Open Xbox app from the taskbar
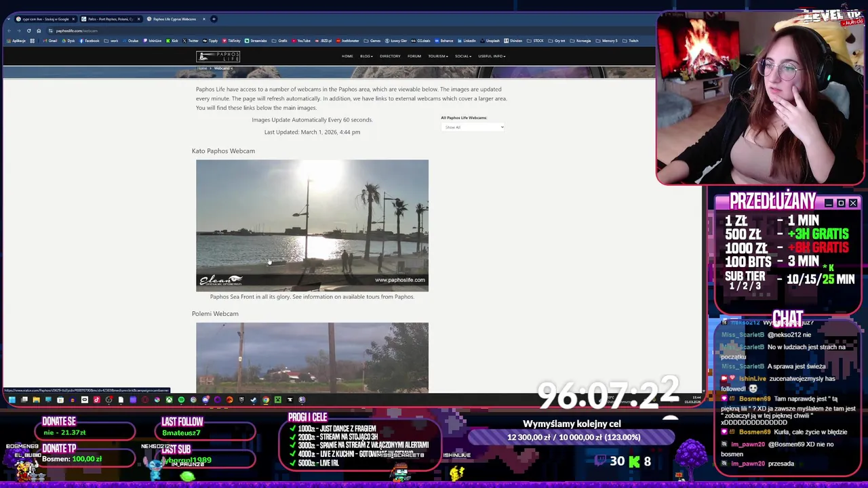Image resolution: width=868 pixels, height=488 pixels. point(169,400)
